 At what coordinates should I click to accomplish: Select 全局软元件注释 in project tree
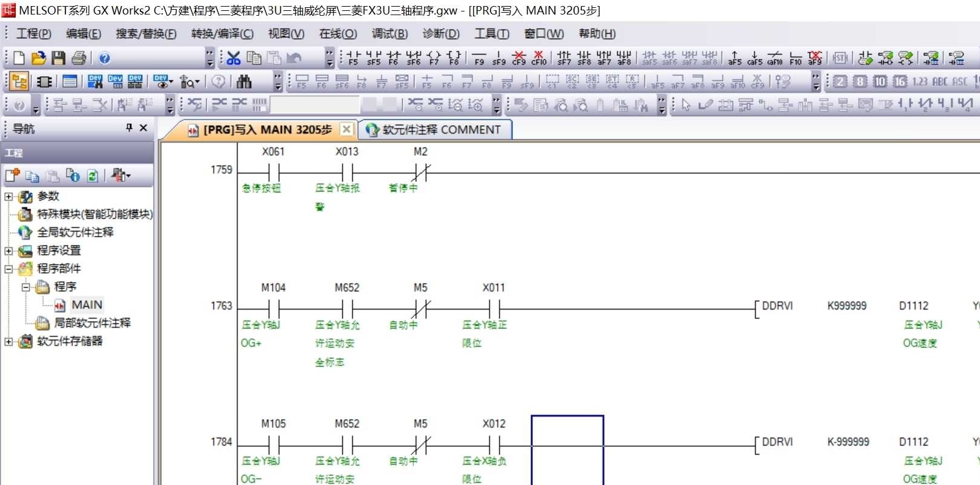coord(75,232)
